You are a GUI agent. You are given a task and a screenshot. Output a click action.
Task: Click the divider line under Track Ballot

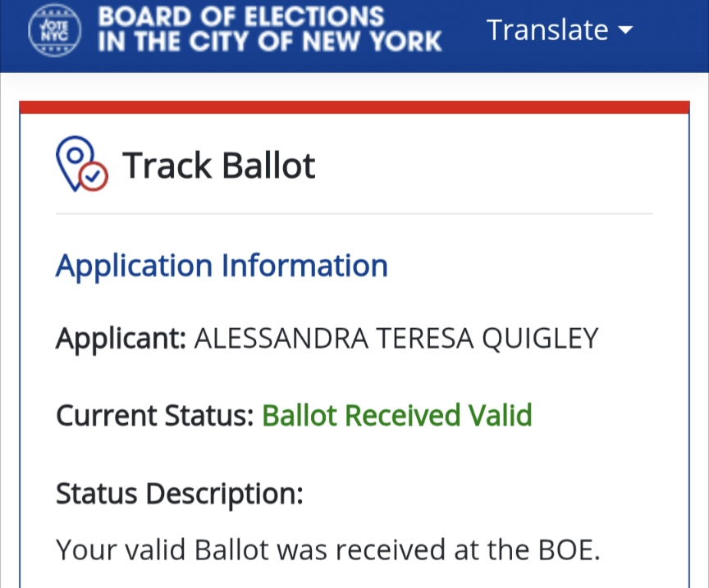pyautogui.click(x=354, y=213)
